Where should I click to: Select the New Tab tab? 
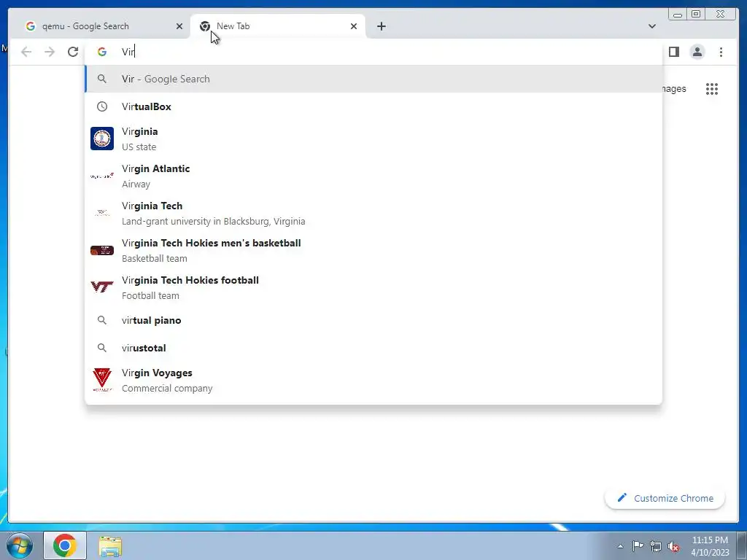pos(278,26)
